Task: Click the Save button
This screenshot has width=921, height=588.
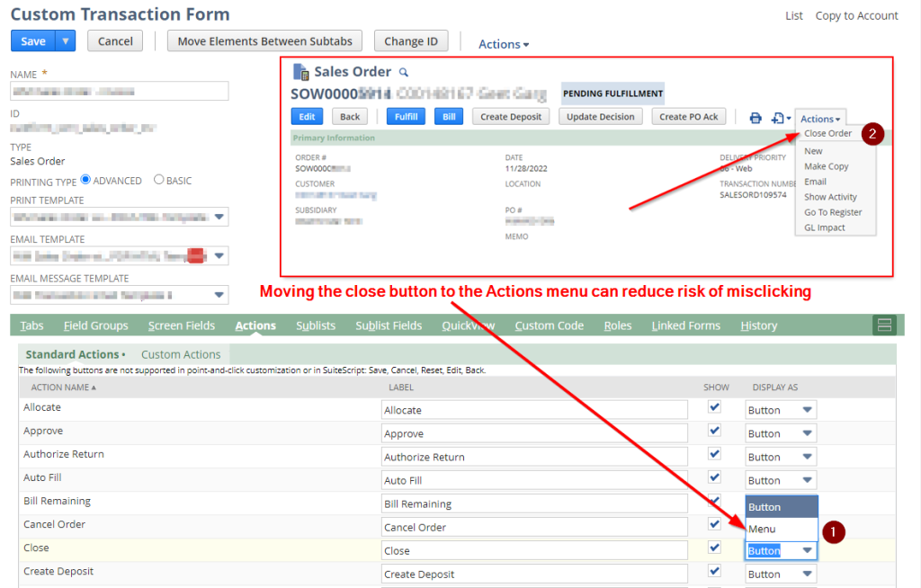Action: click(x=33, y=41)
